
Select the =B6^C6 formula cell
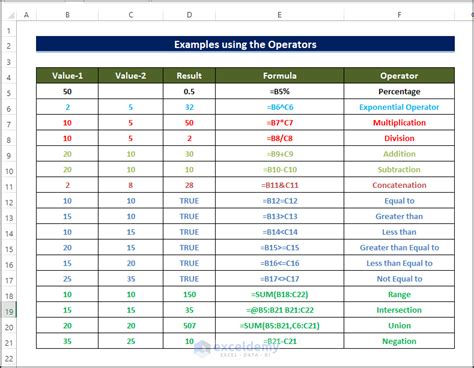(279, 107)
